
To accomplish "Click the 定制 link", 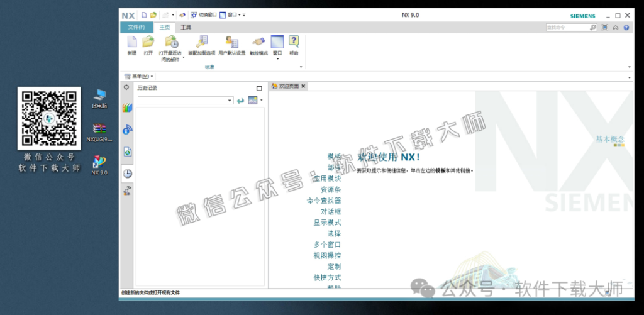I will pyautogui.click(x=334, y=267).
